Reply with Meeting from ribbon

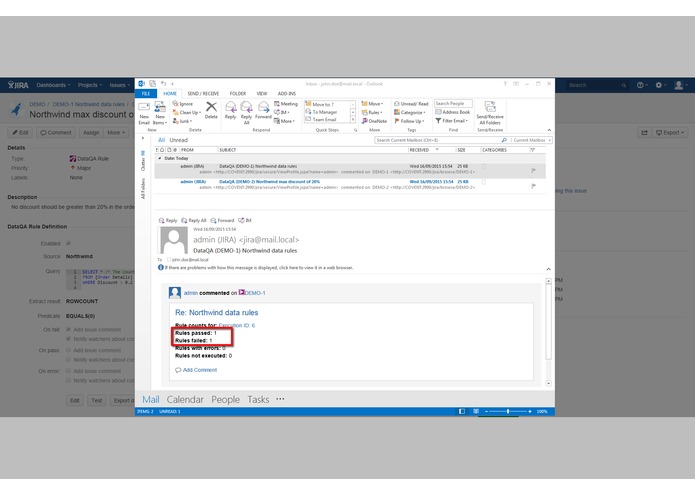pyautogui.click(x=286, y=104)
